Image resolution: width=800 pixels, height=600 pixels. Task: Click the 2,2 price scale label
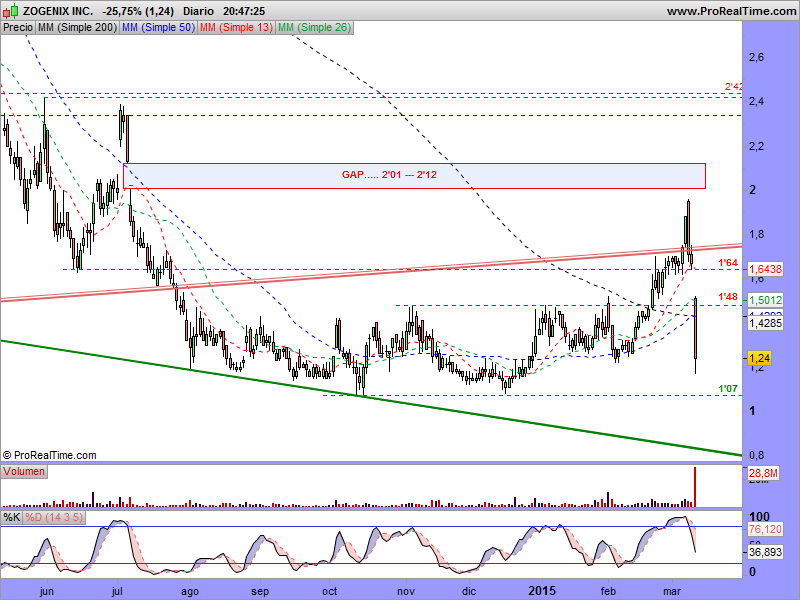756,146
